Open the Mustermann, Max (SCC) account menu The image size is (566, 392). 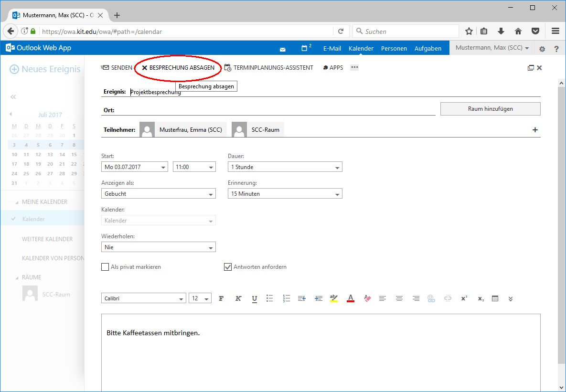[x=492, y=48]
